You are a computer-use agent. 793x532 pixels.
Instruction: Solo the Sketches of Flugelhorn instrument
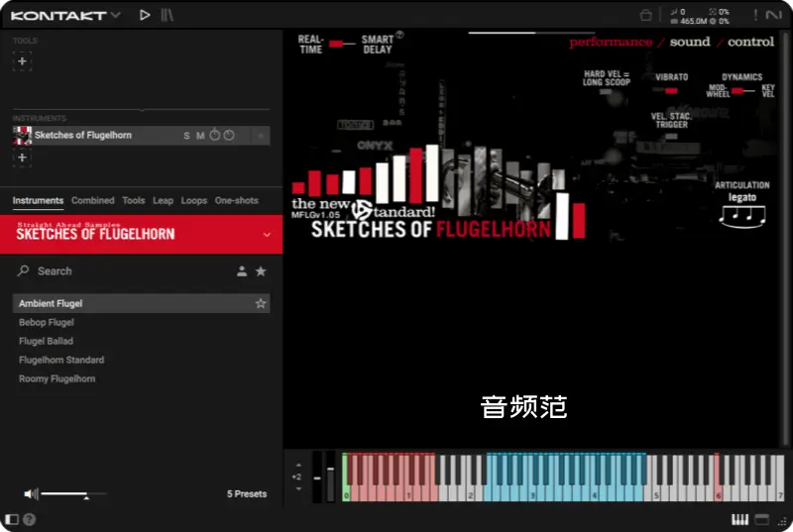click(x=186, y=136)
